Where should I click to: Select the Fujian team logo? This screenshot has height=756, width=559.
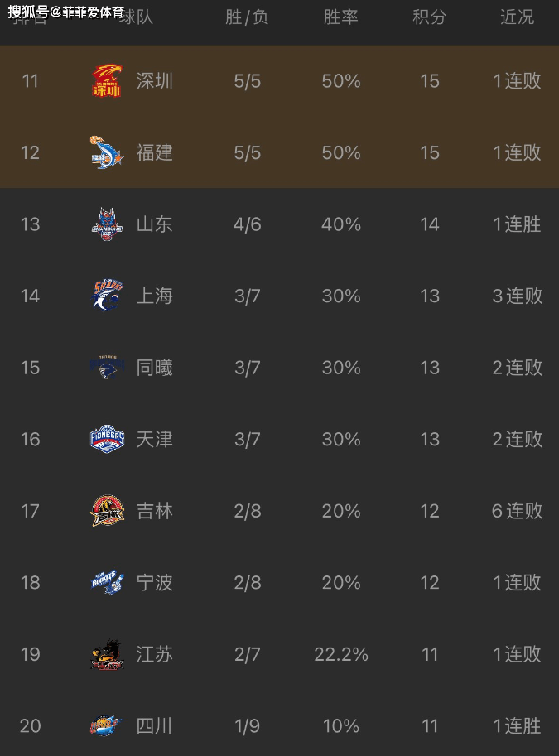(x=107, y=152)
